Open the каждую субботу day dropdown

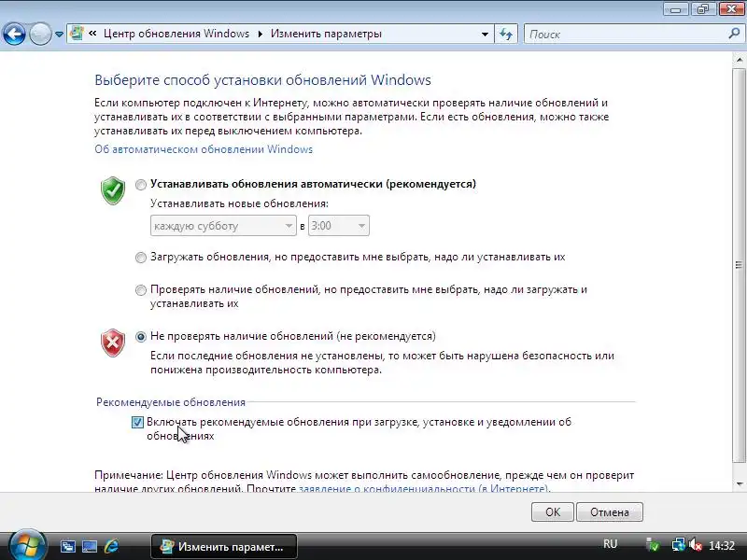pyautogui.click(x=223, y=226)
